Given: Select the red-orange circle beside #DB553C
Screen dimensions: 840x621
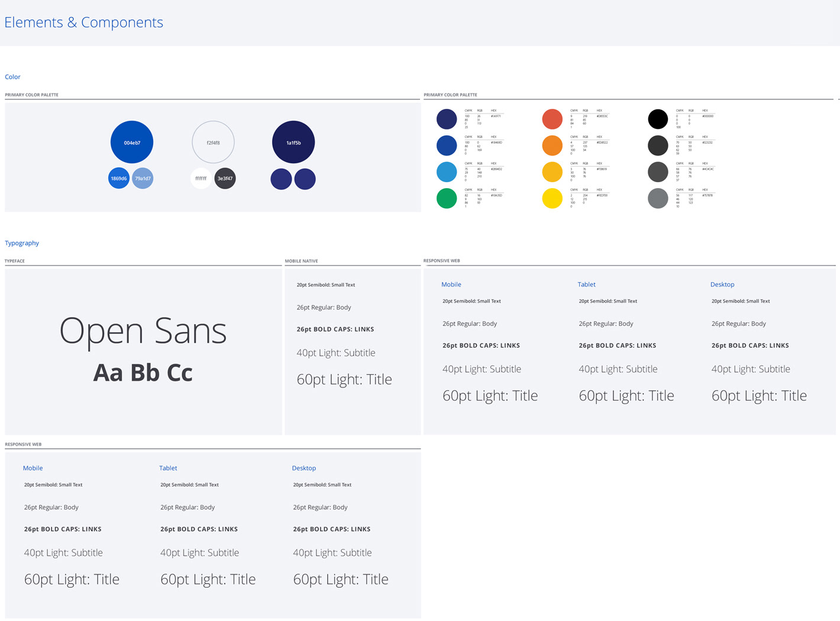Looking at the screenshot, I should 552,119.
